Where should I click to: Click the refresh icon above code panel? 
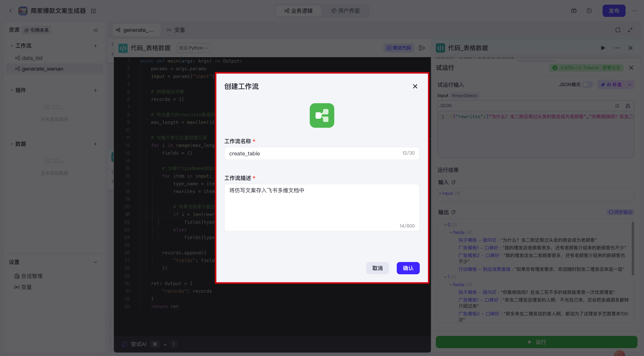click(x=618, y=30)
